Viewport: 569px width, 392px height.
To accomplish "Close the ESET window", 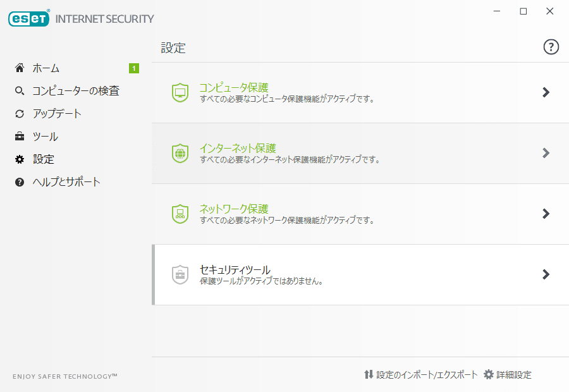I will pos(550,11).
